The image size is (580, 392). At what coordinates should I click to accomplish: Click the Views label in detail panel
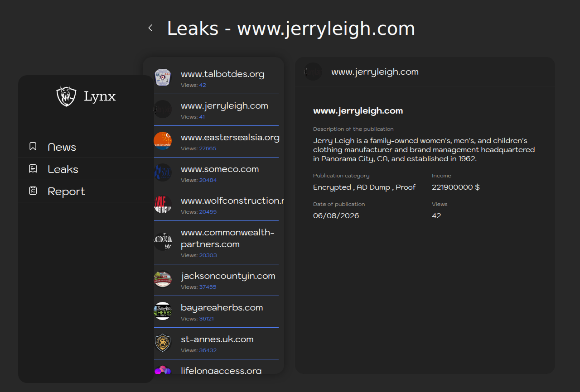pyautogui.click(x=440, y=204)
